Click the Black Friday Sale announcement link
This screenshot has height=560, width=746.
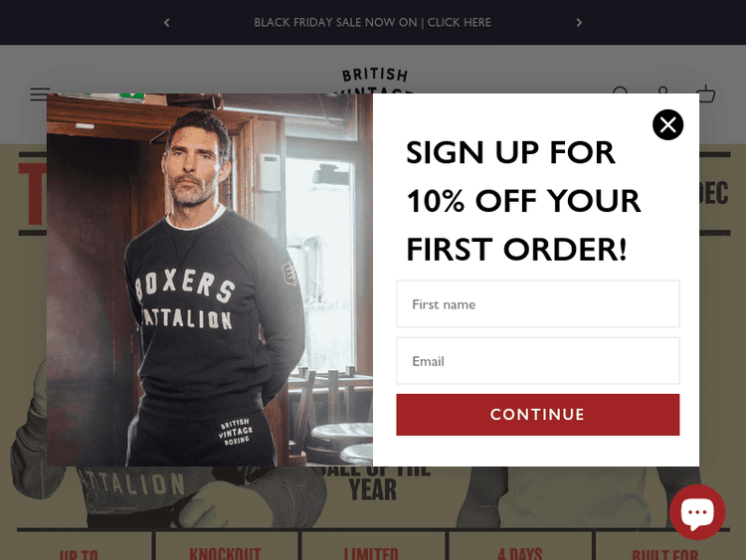pos(373,22)
